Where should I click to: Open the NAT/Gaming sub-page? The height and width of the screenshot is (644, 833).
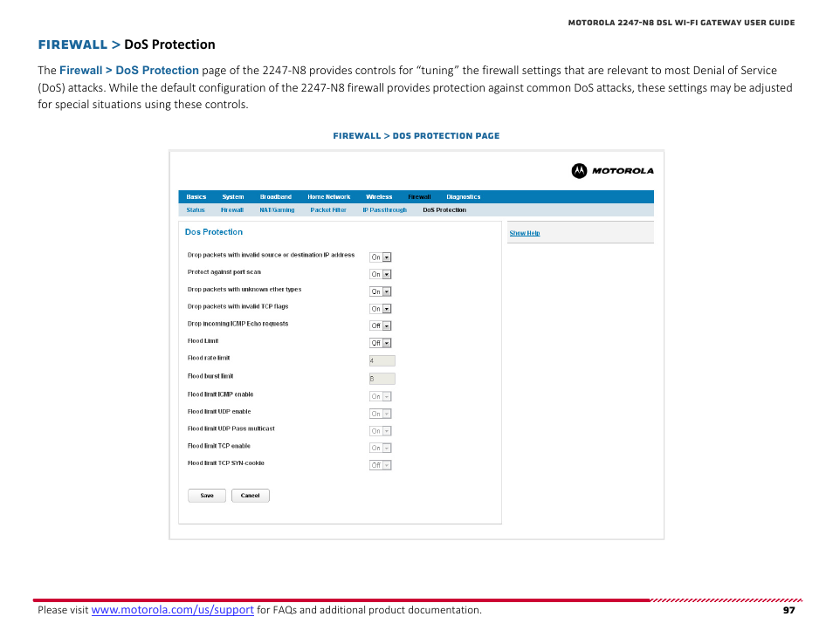tap(276, 209)
